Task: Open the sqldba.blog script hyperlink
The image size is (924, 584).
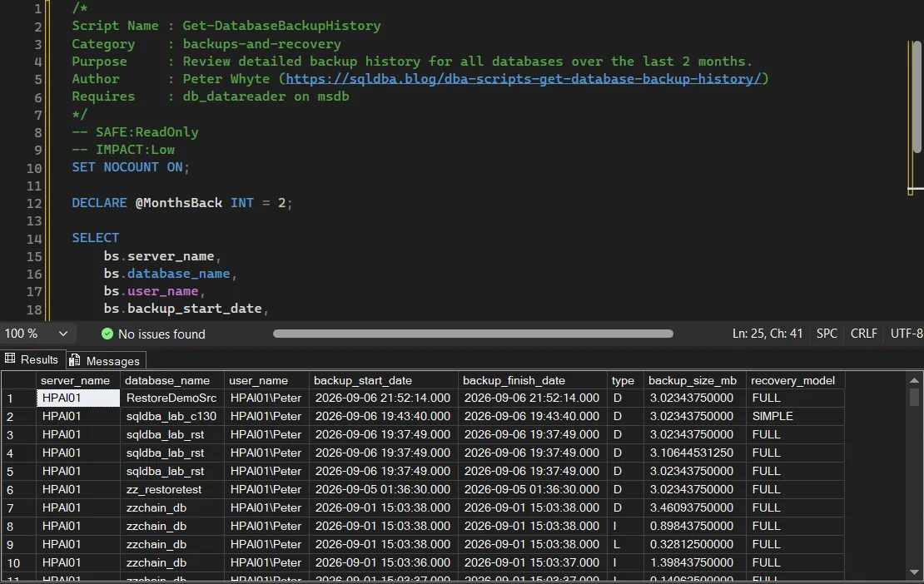Action: pos(524,79)
